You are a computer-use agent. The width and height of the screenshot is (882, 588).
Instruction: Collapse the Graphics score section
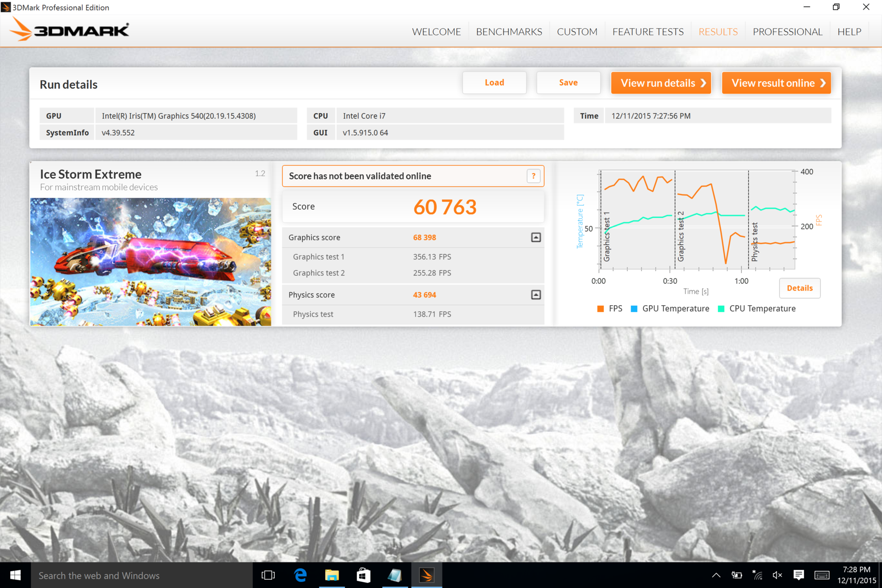point(536,238)
